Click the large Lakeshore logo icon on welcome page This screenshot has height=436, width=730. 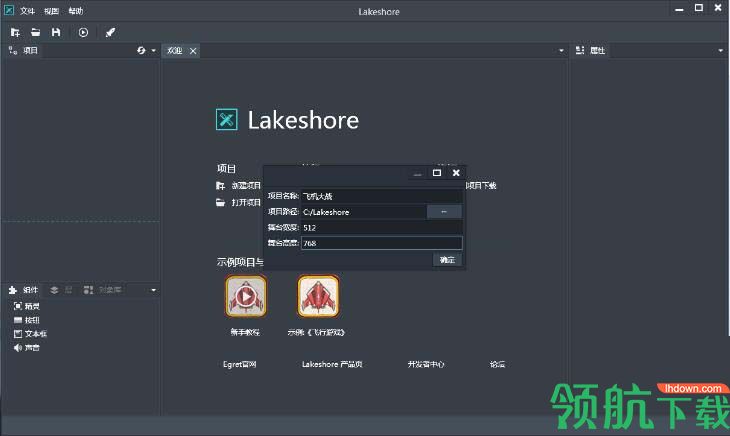point(227,120)
